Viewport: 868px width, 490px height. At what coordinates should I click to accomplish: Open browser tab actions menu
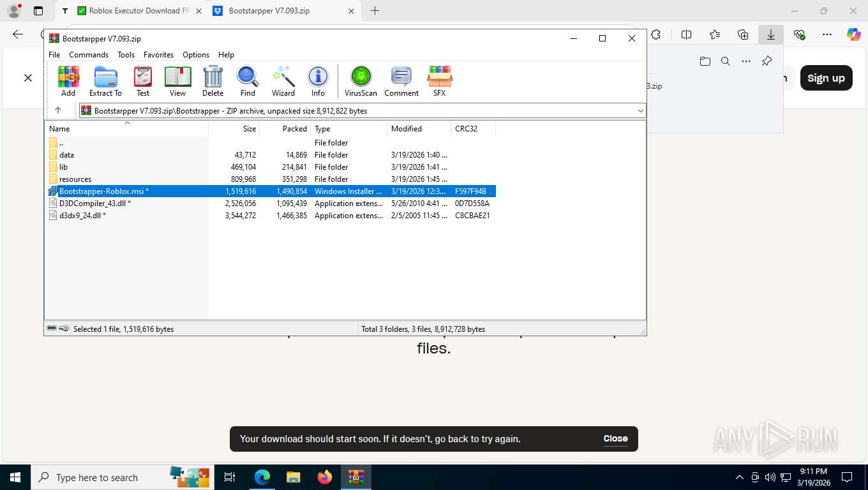point(38,11)
